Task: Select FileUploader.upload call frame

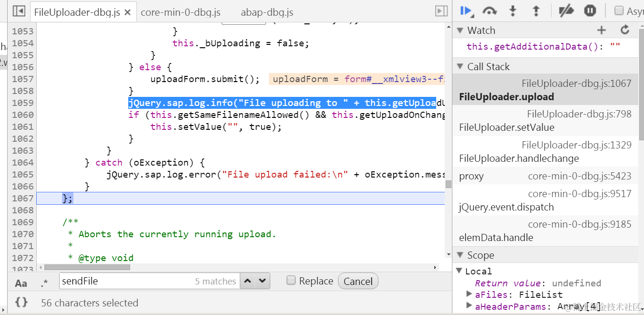Action: (x=545, y=90)
